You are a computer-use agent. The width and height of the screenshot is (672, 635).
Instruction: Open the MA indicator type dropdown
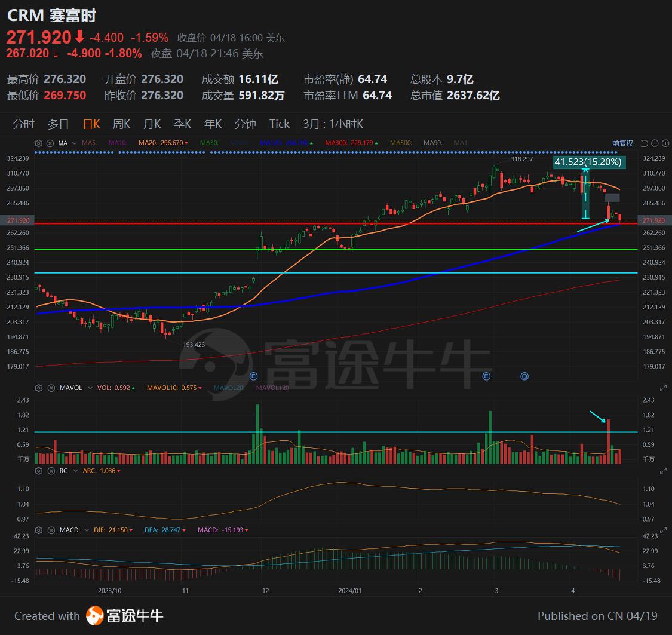pos(74,143)
